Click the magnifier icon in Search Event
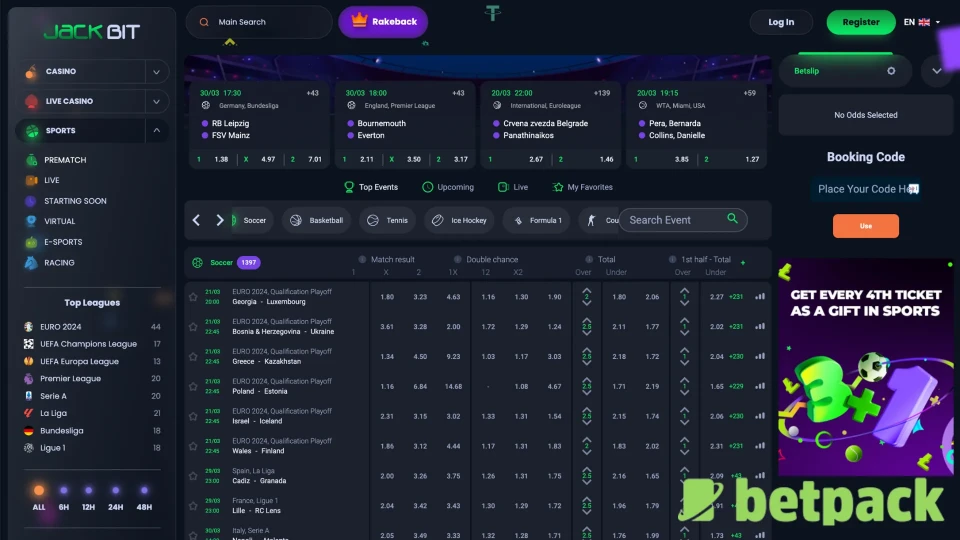Image resolution: width=960 pixels, height=540 pixels. tap(733, 219)
